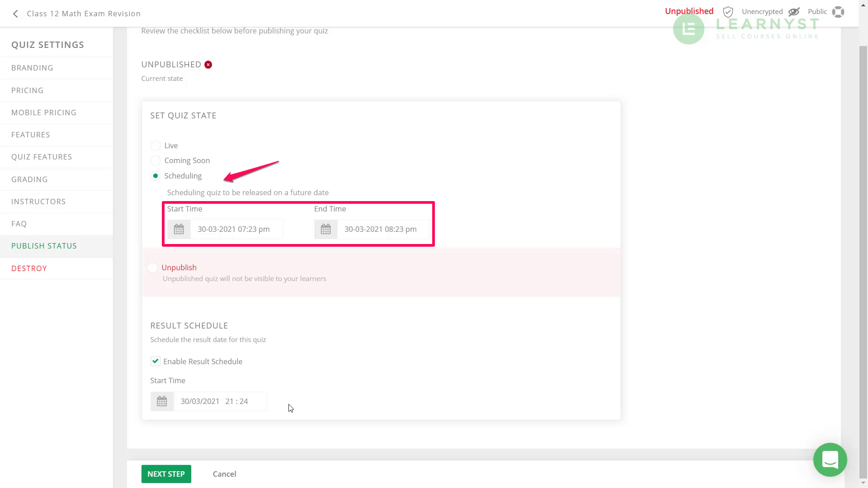Click the red cross beside UNPUBLISHED heading
This screenshot has height=488, width=868.
tap(208, 65)
